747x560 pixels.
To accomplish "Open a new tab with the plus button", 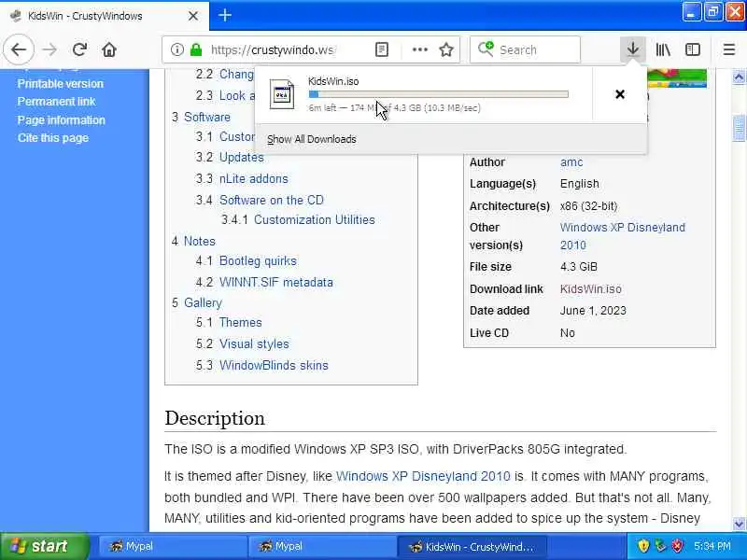I will click(x=225, y=15).
